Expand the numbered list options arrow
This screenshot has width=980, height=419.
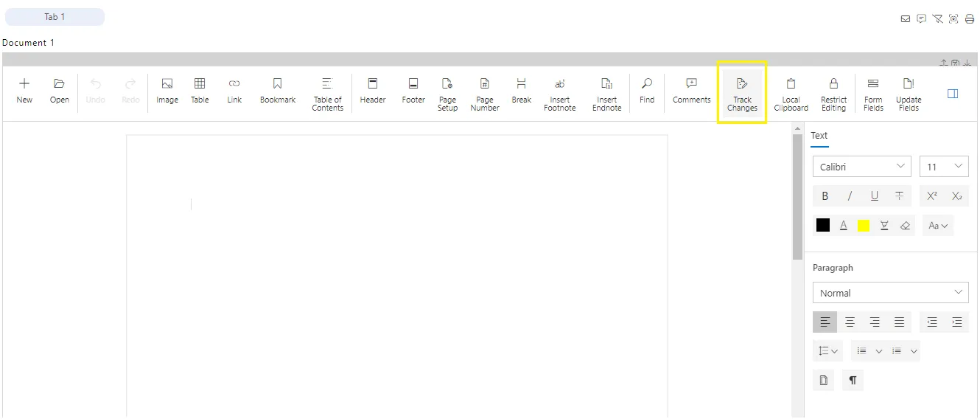[x=914, y=351]
